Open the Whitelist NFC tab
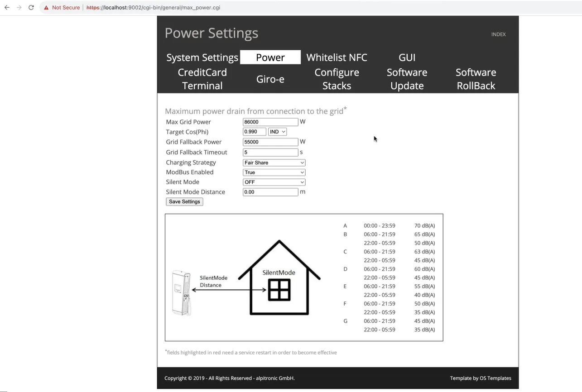The height and width of the screenshot is (392, 582). [x=337, y=57]
